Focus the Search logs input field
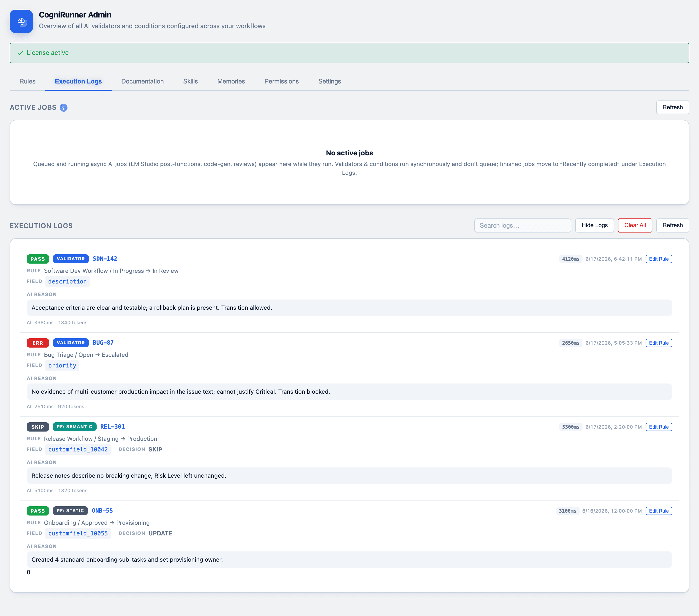 pyautogui.click(x=523, y=225)
